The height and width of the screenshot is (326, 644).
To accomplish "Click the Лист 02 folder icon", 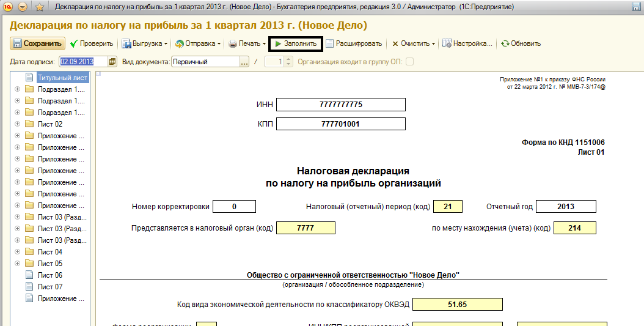I will click(29, 124).
